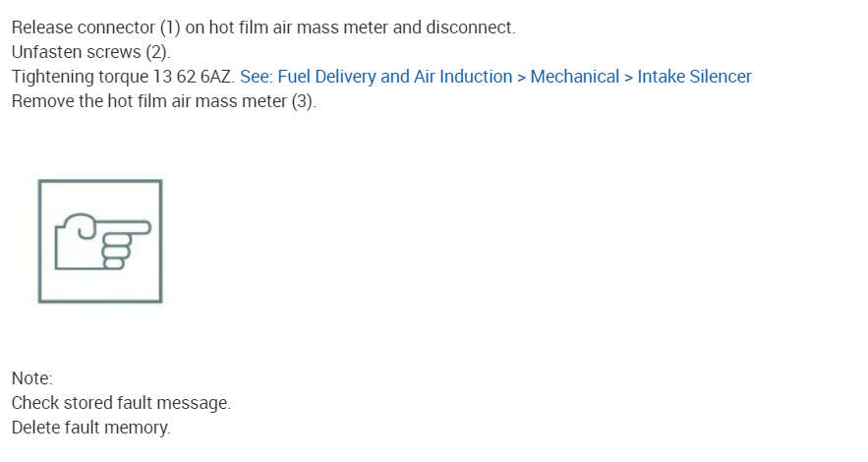This screenshot has width=868, height=462.
Task: Click the reference number (2) after screws
Action: coord(158,52)
